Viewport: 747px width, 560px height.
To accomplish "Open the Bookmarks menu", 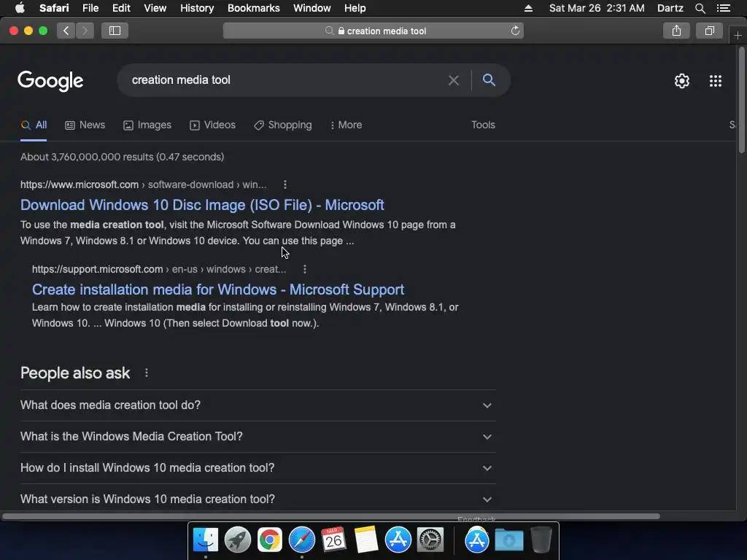I will tap(253, 8).
